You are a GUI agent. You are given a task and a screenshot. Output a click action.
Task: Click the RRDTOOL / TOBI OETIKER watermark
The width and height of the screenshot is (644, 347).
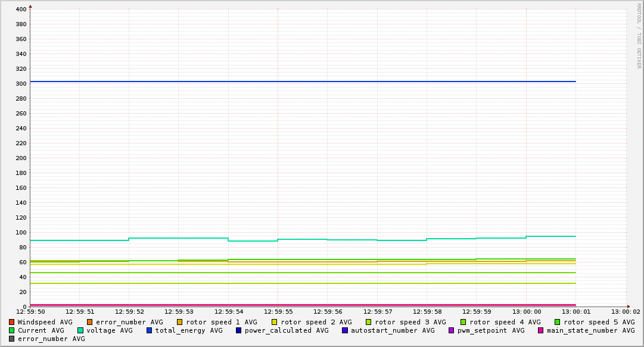point(638,36)
